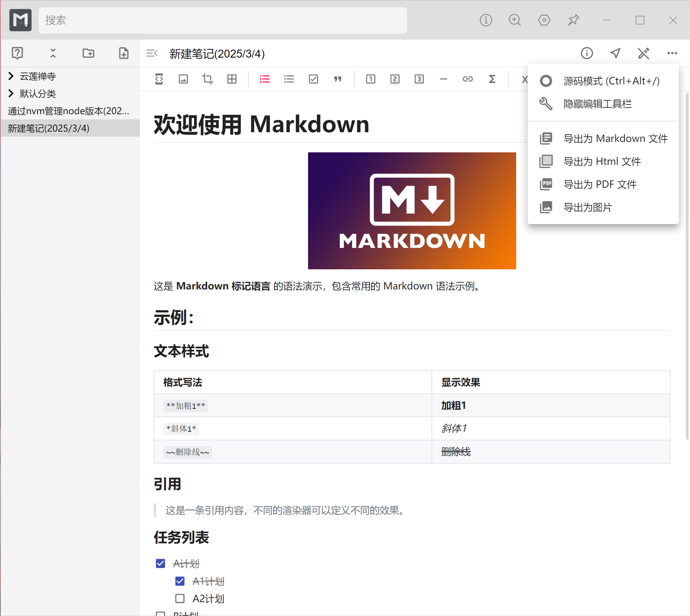
Task: Click the blockquote icon in the toolbar
Action: point(337,79)
